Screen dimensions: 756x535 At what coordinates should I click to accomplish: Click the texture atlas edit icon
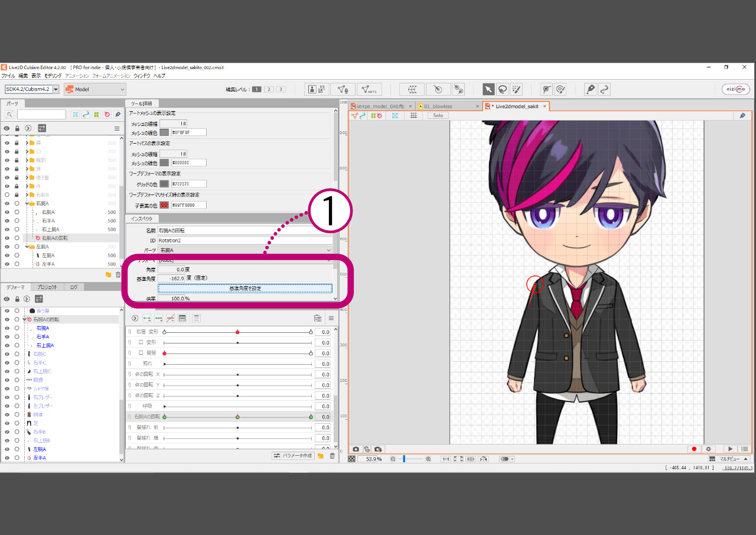pos(317,89)
